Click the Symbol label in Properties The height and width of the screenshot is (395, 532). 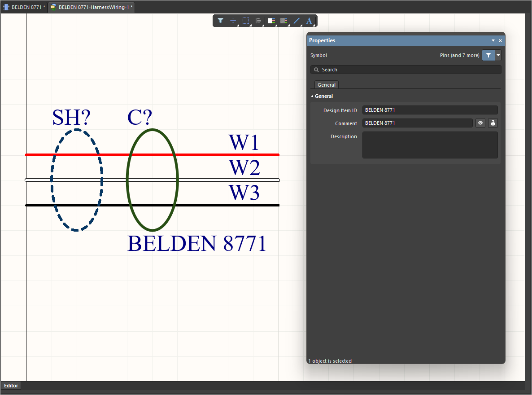[x=318, y=55]
